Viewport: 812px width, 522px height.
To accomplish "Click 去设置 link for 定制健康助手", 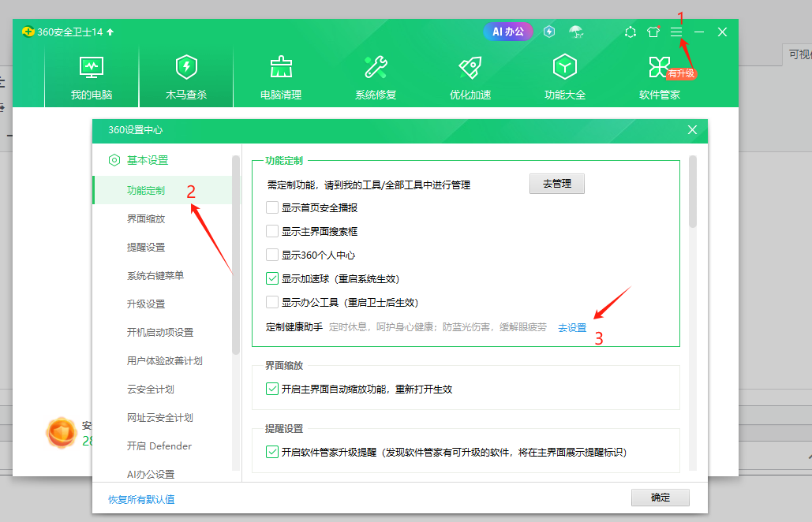I will click(x=572, y=327).
